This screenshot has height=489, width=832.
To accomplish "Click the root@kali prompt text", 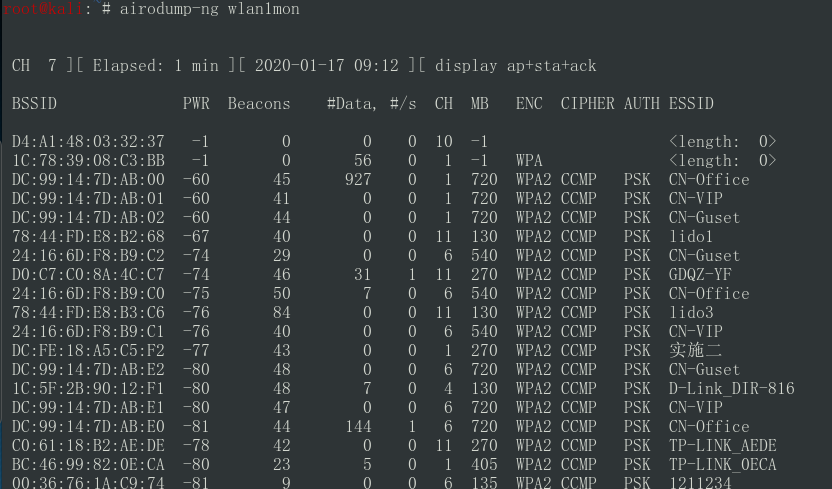I will pos(43,9).
